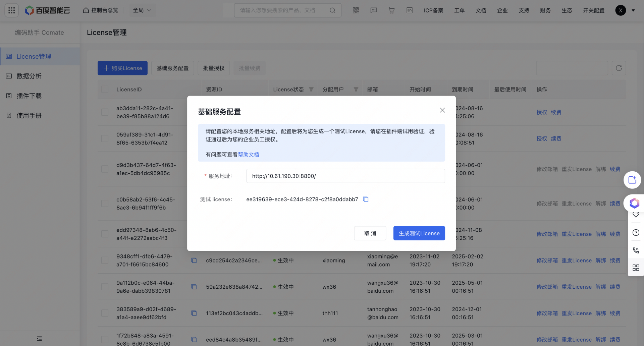This screenshot has width=644, height=346.
Task: Open the ICP备案 header menu
Action: [433, 10]
